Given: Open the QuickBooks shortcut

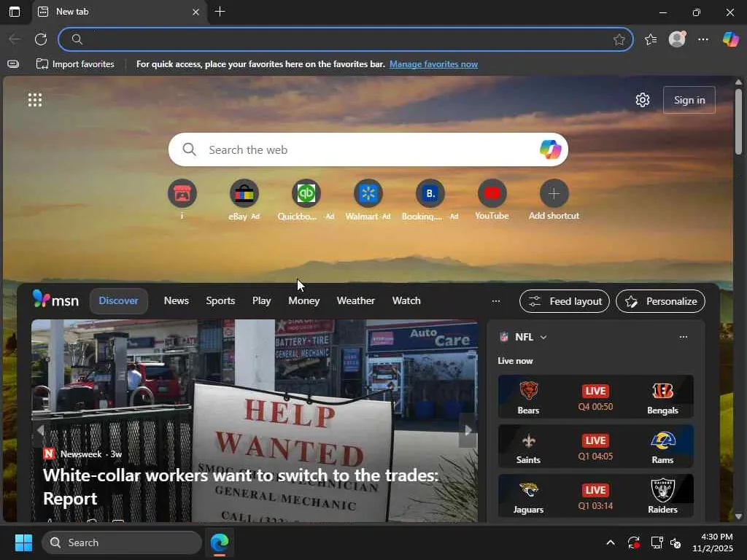Looking at the screenshot, I should pyautogui.click(x=306, y=193).
